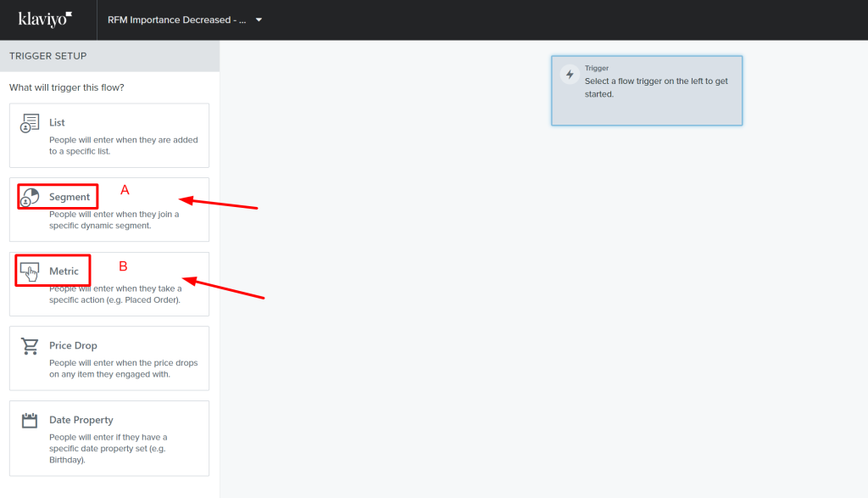
Task: Click the Segment pie chart icon
Action: tap(30, 198)
